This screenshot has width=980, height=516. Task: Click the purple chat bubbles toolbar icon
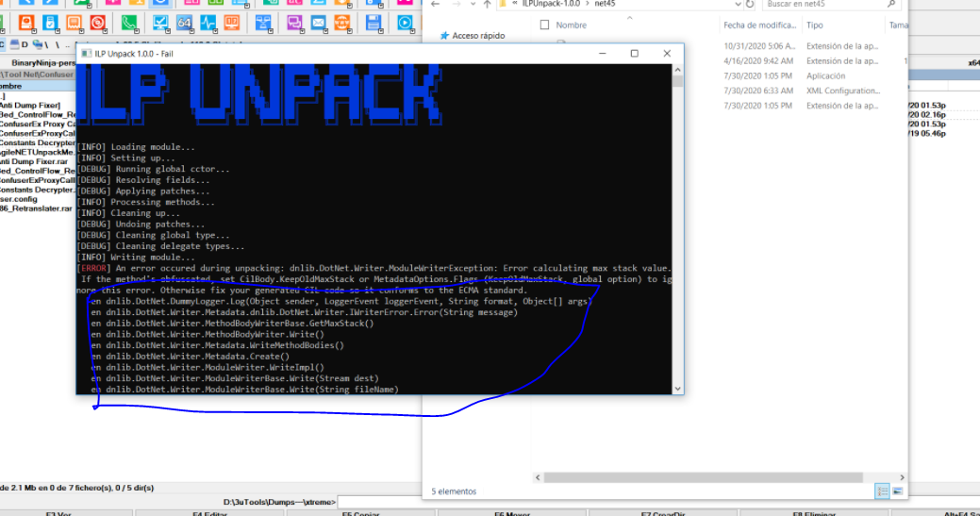(294, 24)
